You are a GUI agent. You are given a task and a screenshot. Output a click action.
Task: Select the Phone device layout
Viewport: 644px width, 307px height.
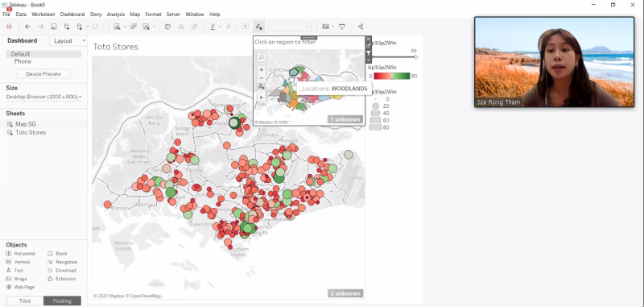pos(23,61)
